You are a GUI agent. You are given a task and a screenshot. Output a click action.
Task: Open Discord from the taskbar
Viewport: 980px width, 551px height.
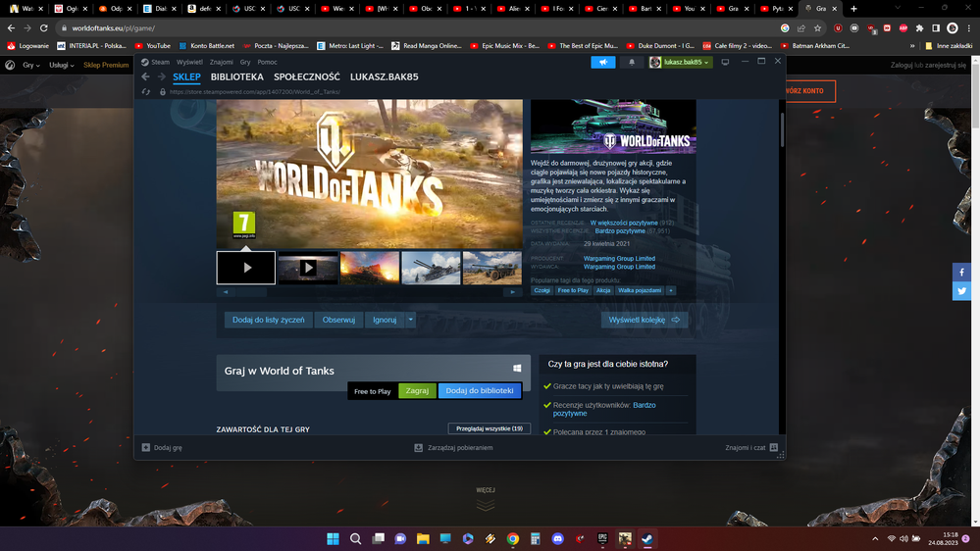[x=557, y=538]
